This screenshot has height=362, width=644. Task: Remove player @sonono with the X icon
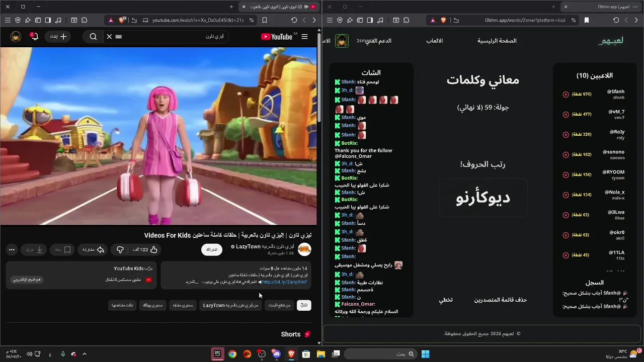click(566, 155)
